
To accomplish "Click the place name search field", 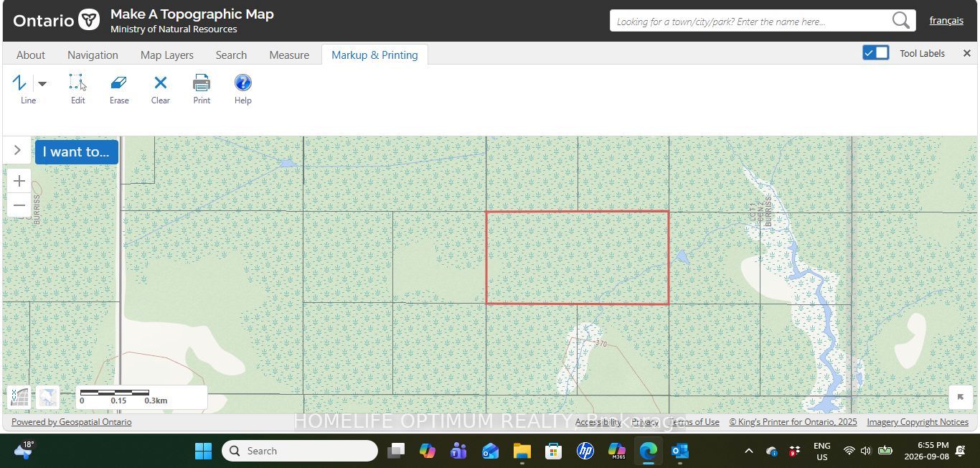I will click(750, 21).
